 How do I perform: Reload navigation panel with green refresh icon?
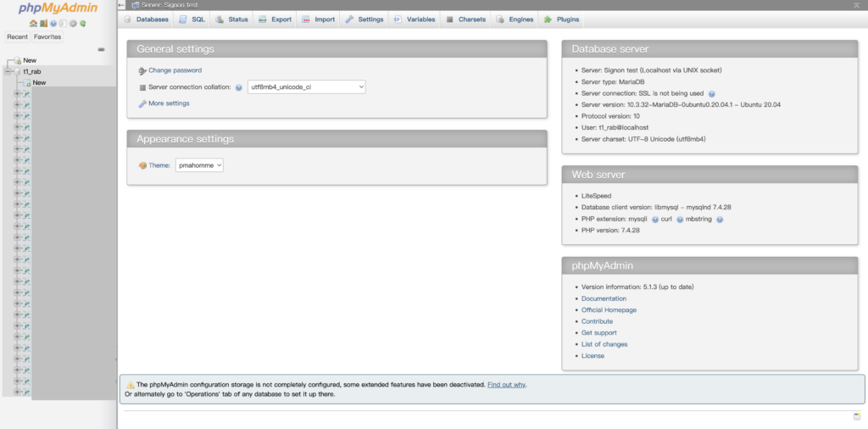(x=83, y=24)
